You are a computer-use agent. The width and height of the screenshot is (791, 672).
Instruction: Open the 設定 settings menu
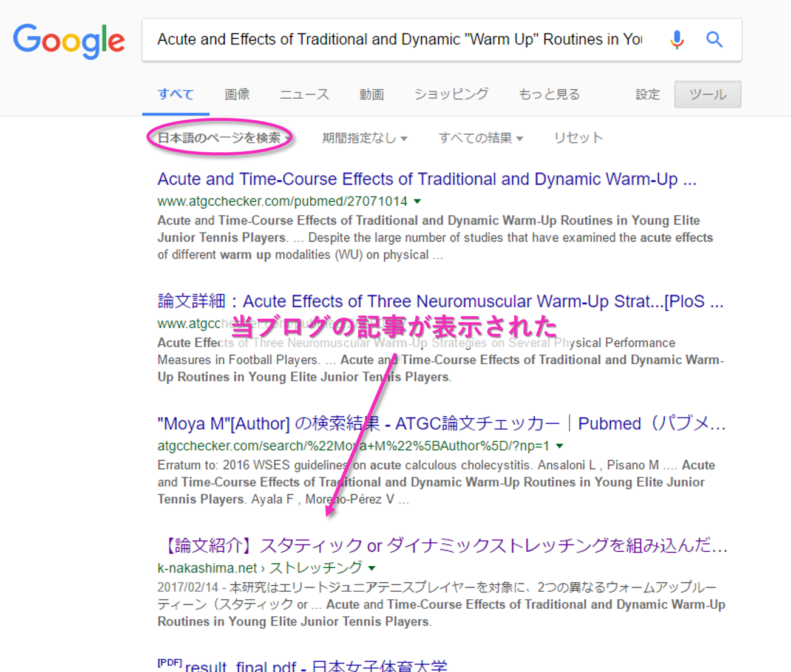click(647, 94)
